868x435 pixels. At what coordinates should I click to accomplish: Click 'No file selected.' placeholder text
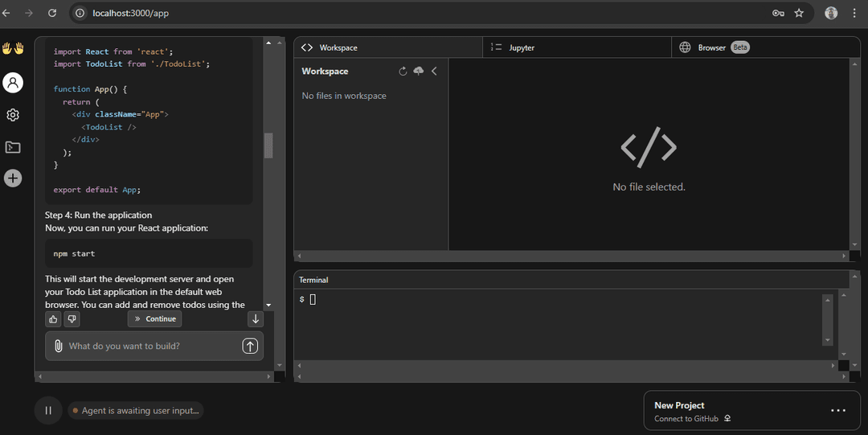click(649, 187)
